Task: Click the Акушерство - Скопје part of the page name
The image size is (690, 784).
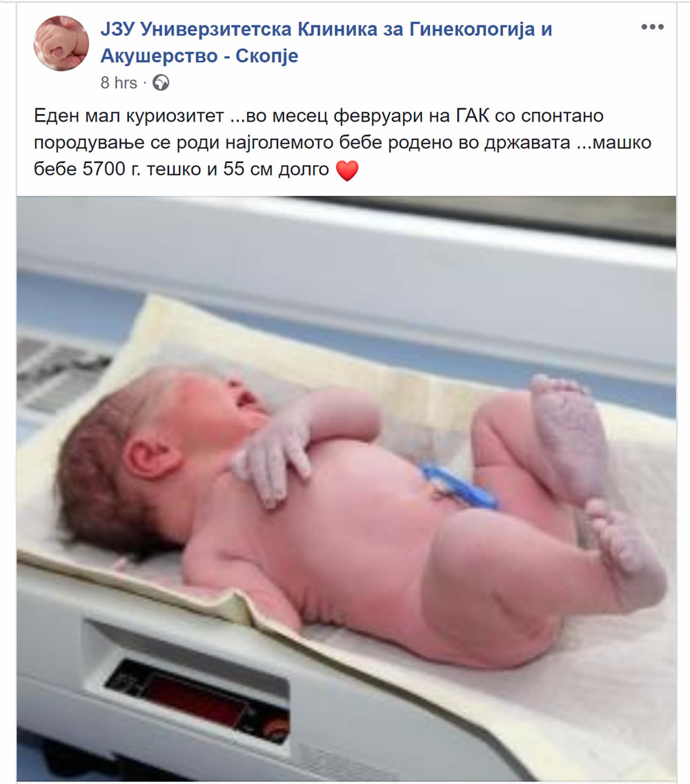Action: point(199,55)
